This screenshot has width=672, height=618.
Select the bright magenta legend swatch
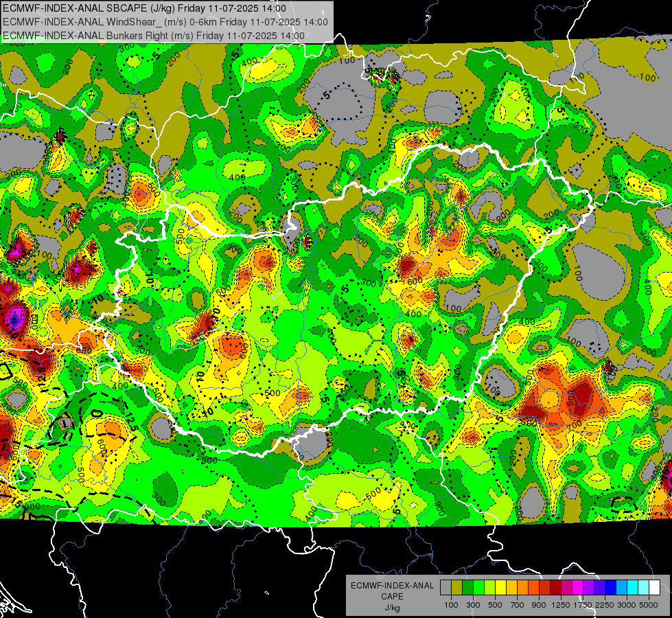(578, 588)
